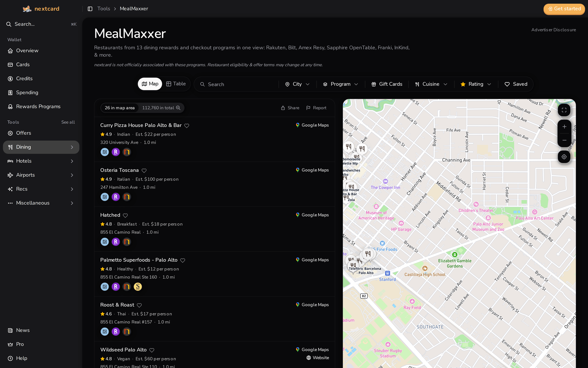The width and height of the screenshot is (588, 368).
Task: Click The Cowper Inn map marker
Action: (385, 181)
